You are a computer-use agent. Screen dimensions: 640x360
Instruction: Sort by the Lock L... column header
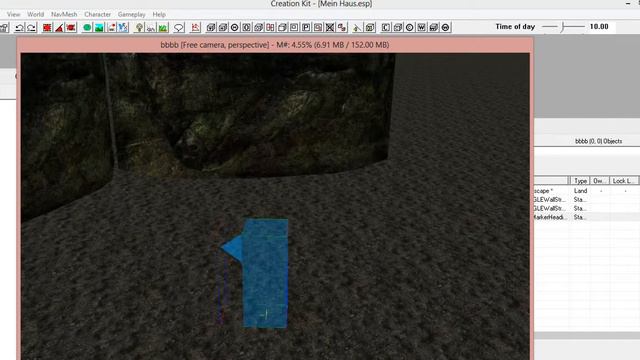click(x=623, y=181)
